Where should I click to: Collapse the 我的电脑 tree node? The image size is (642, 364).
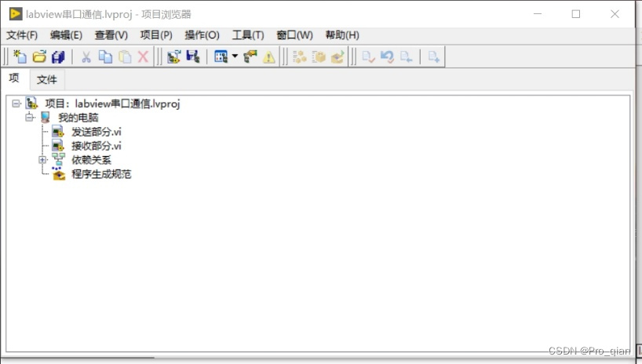click(29, 118)
